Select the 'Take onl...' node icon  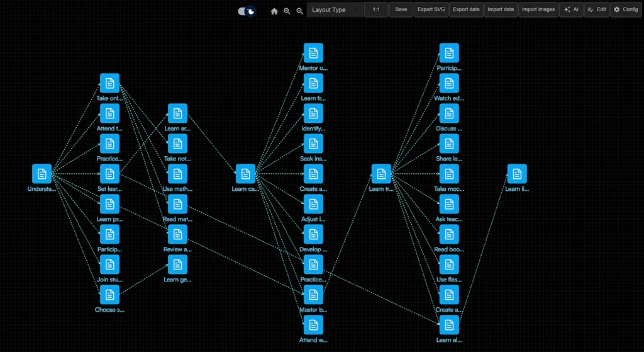click(109, 83)
